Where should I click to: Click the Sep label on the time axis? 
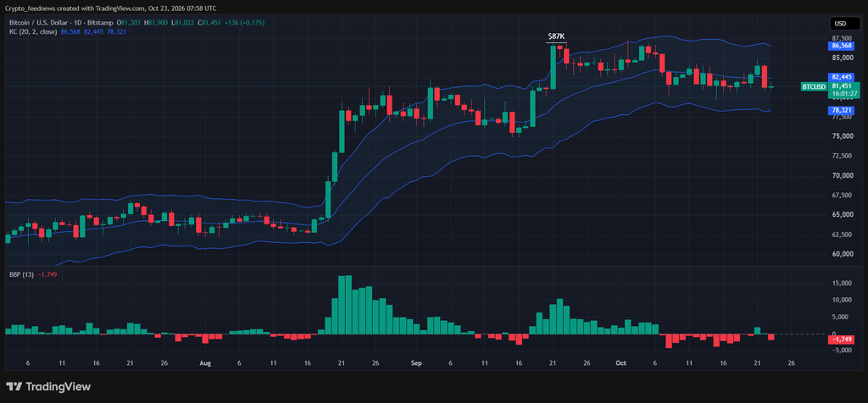tap(417, 363)
